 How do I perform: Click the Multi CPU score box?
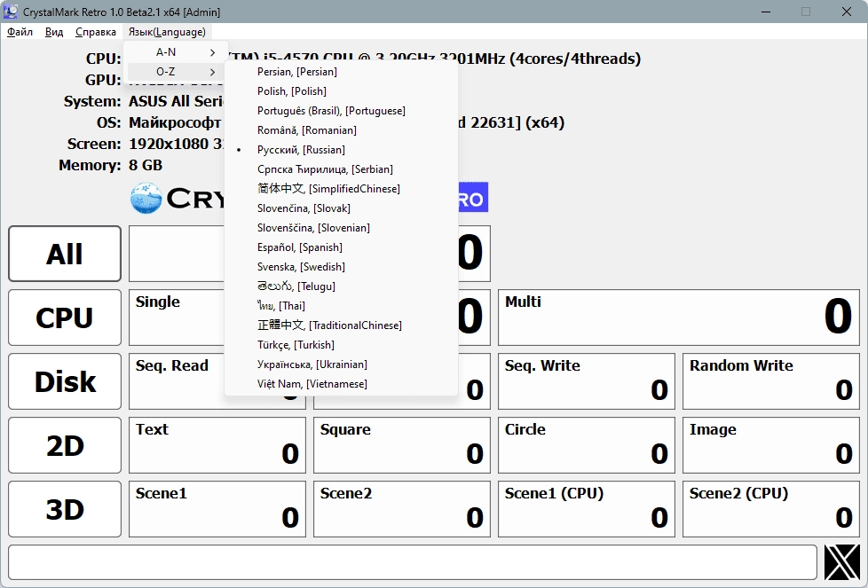[679, 318]
